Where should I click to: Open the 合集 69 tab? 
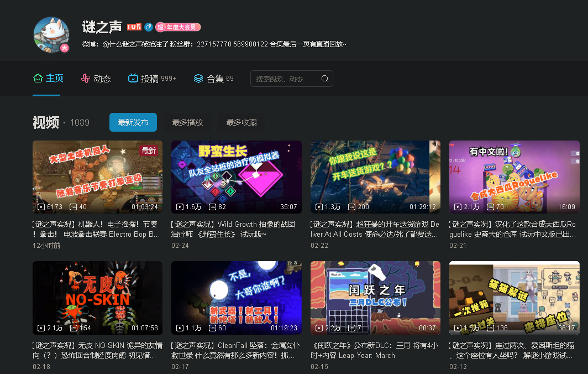213,78
